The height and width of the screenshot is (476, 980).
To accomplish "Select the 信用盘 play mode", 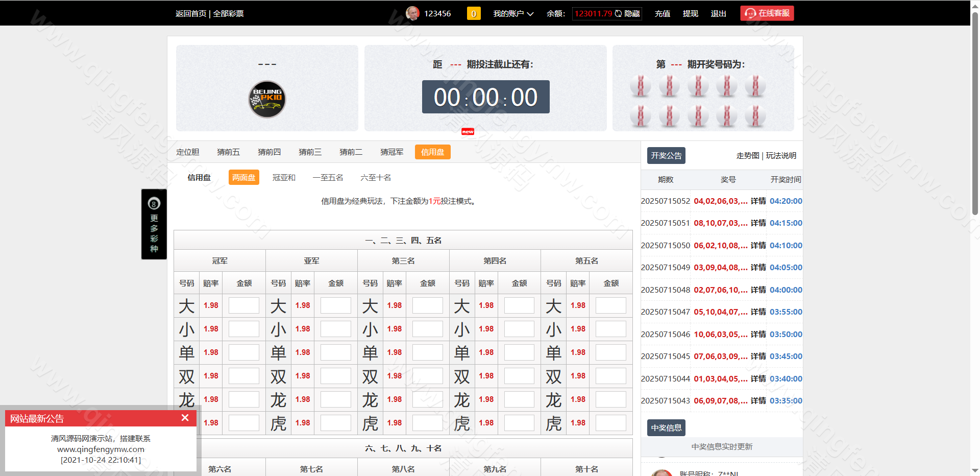I will 432,152.
